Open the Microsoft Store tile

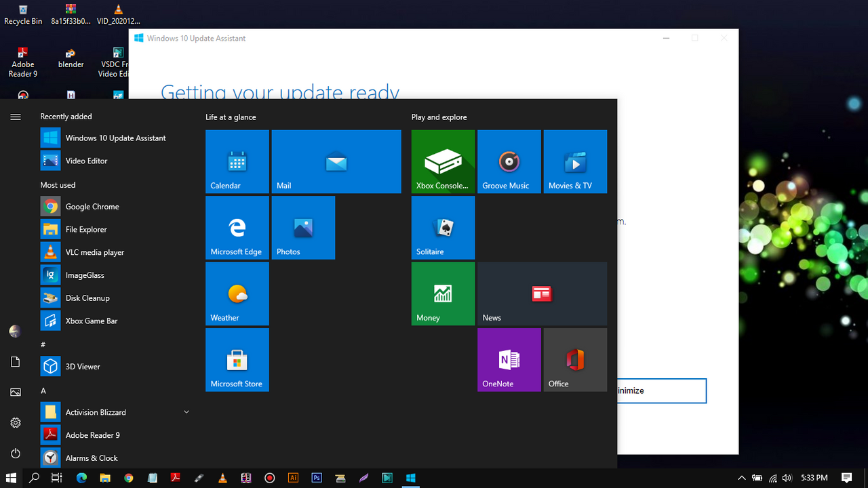pyautogui.click(x=237, y=360)
